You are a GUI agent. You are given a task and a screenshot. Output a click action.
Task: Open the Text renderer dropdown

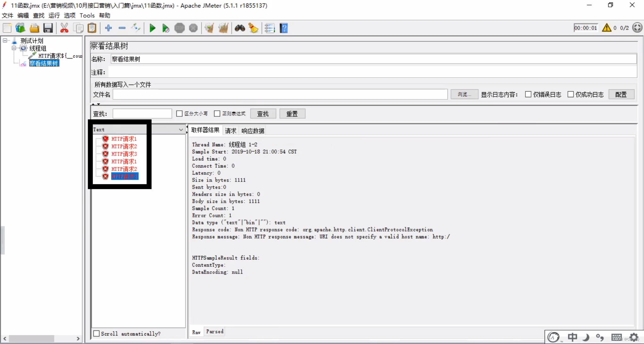tap(181, 130)
